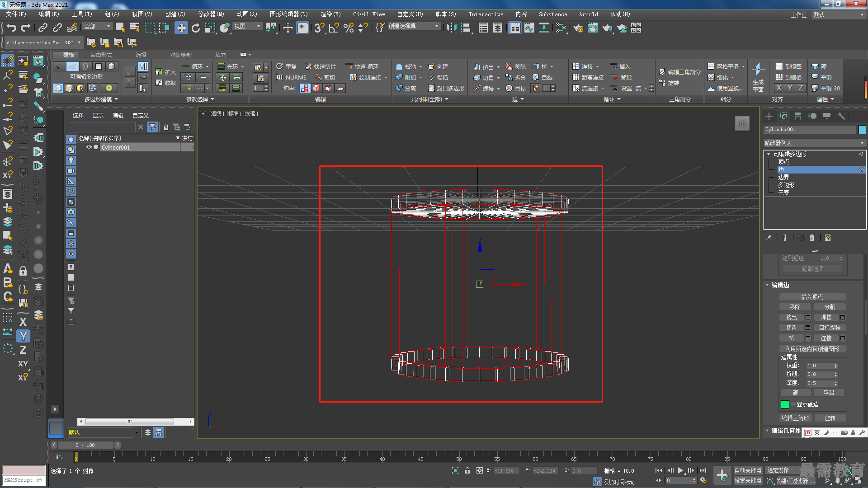Click the 目标焊接 button
This screenshot has height=488, width=868.
pos(830,328)
